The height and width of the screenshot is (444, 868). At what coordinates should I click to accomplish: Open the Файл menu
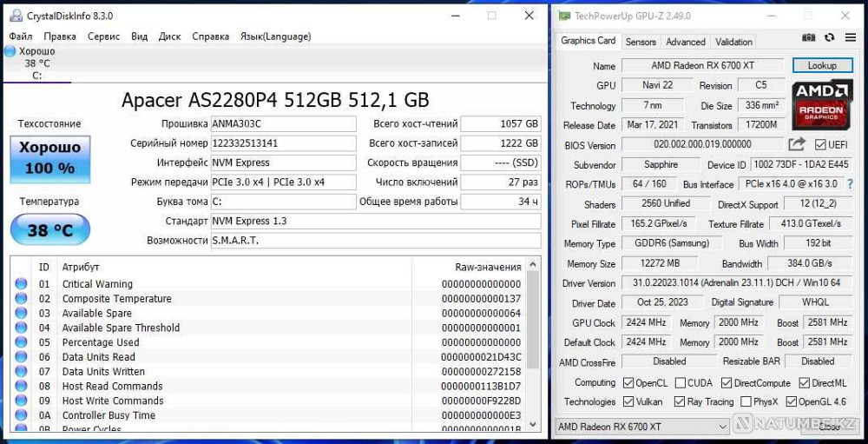click(x=21, y=36)
